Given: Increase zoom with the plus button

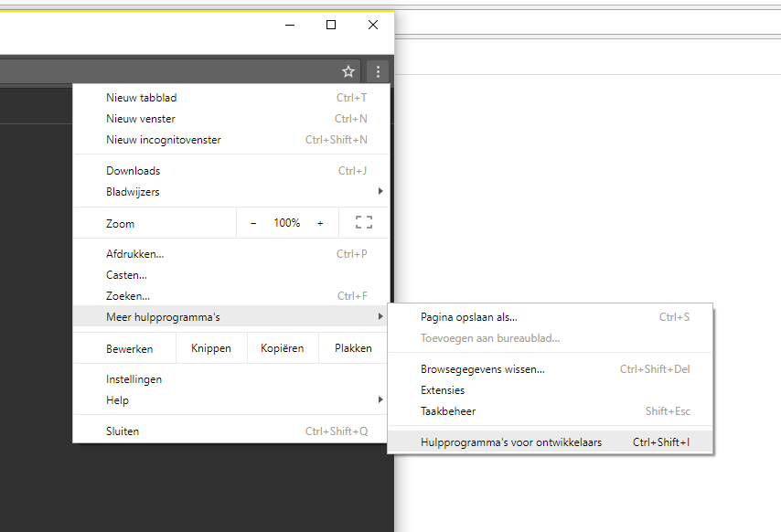Looking at the screenshot, I should [x=320, y=223].
